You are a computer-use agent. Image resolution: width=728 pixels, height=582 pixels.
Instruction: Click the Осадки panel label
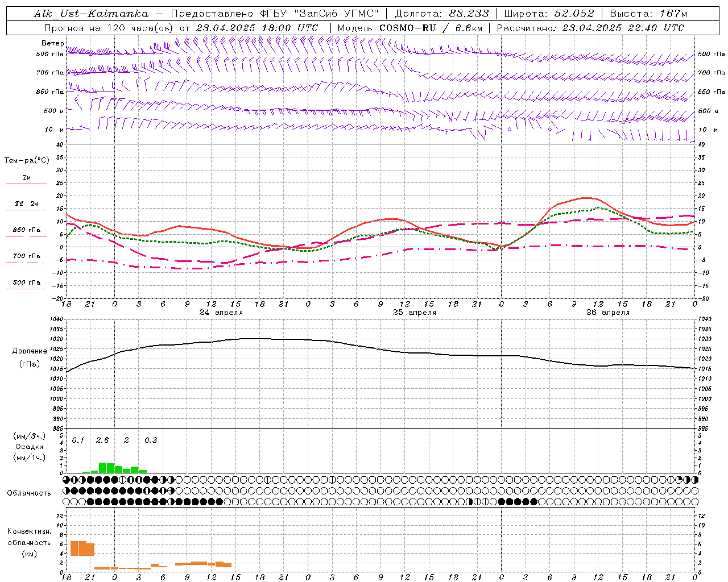tap(29, 447)
